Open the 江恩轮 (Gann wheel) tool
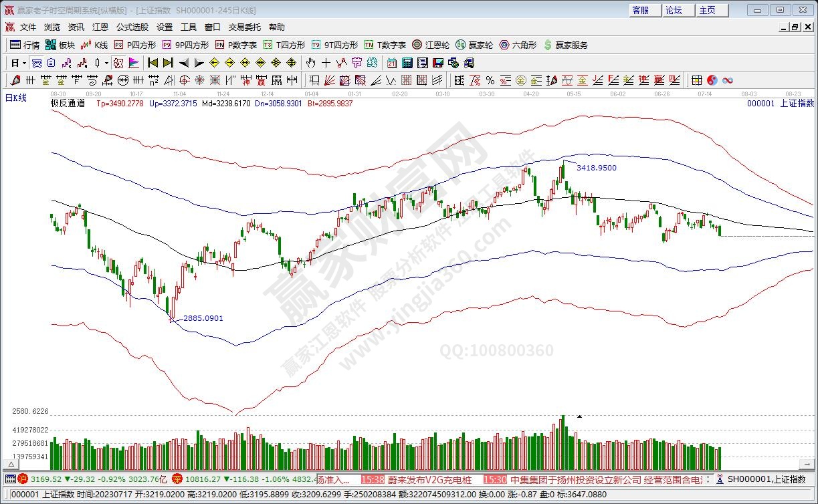The width and height of the screenshot is (818, 504). (x=430, y=45)
